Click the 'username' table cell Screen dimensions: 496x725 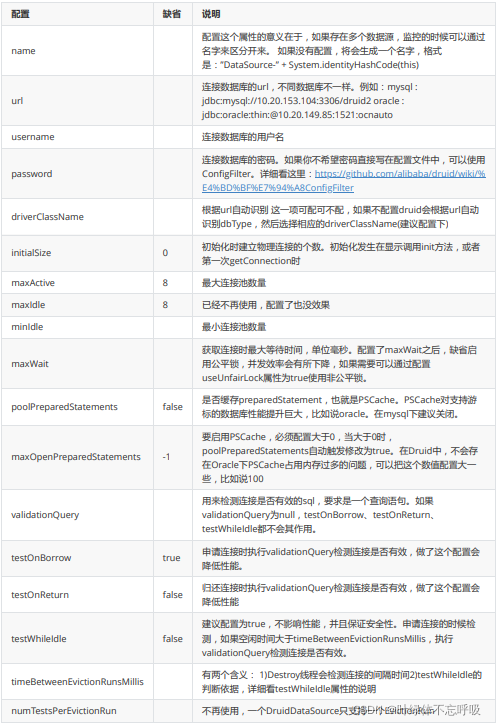(78, 137)
